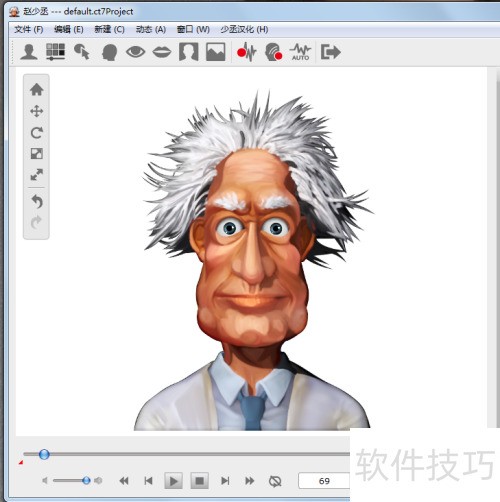Click the character app icon in title bar
The width and height of the screenshot is (500, 502).
tap(14, 12)
